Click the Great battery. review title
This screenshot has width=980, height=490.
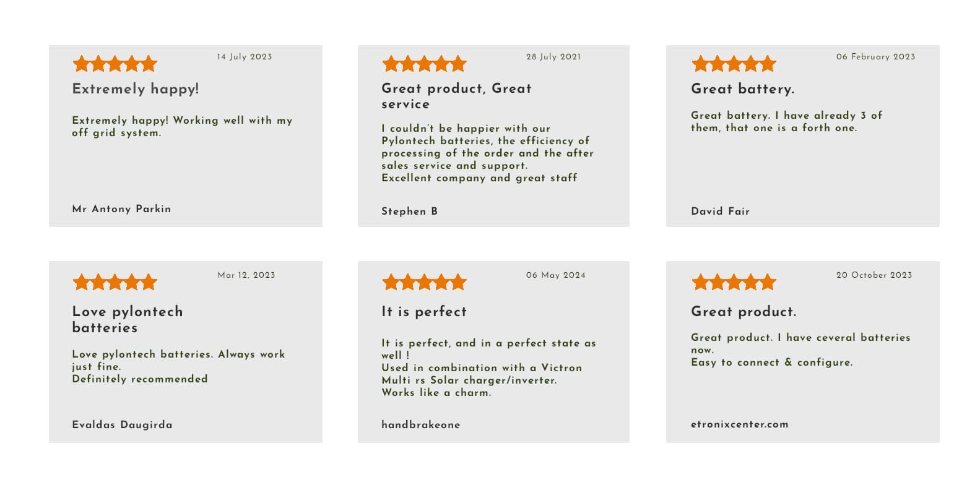tap(743, 89)
